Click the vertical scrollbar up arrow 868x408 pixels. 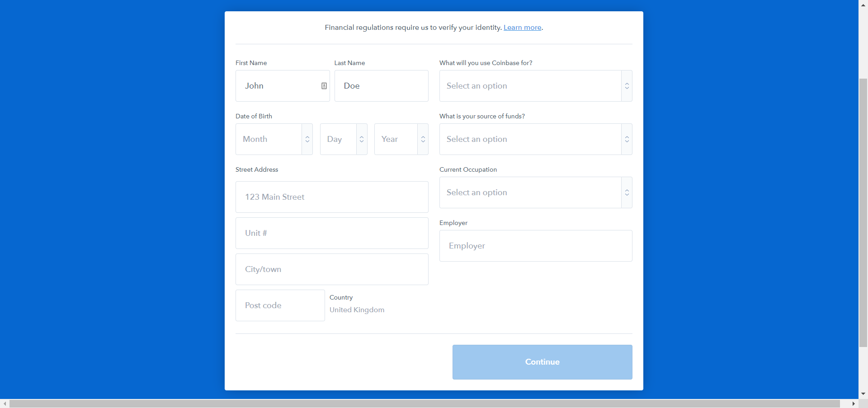click(x=863, y=5)
